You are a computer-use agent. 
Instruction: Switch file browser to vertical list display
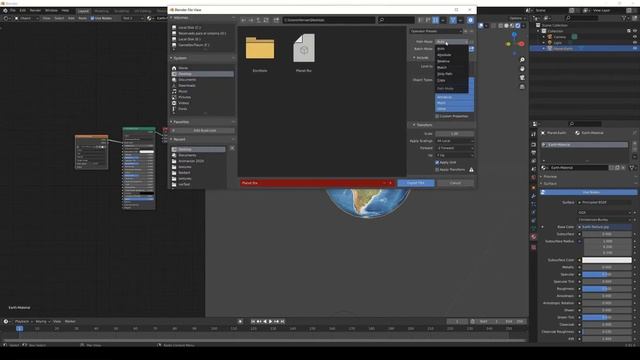pos(421,20)
